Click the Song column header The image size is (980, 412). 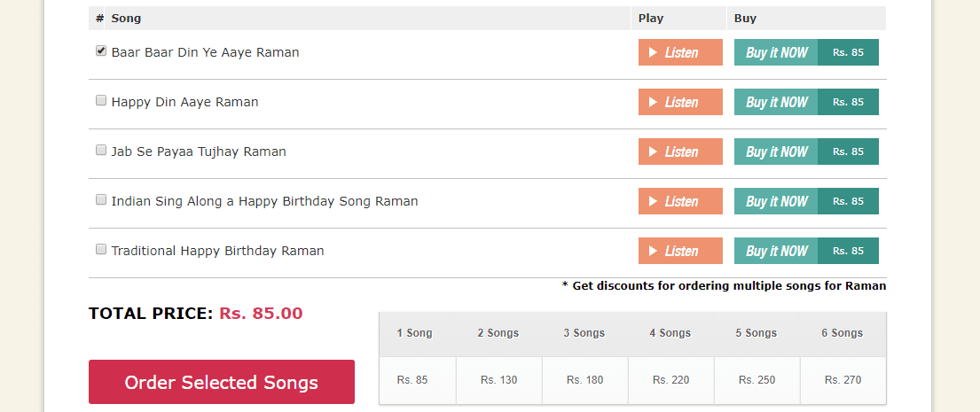(126, 18)
